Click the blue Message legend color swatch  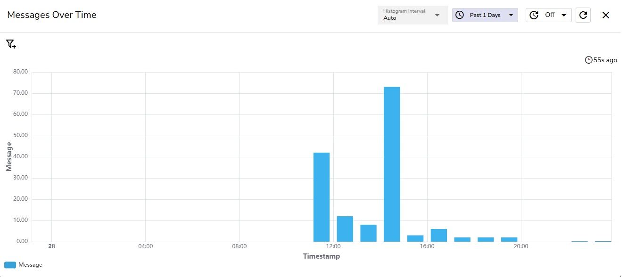(x=10, y=264)
